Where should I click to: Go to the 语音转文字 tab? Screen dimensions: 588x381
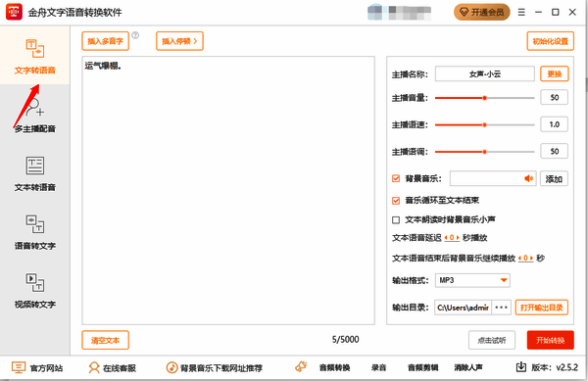[x=35, y=231]
